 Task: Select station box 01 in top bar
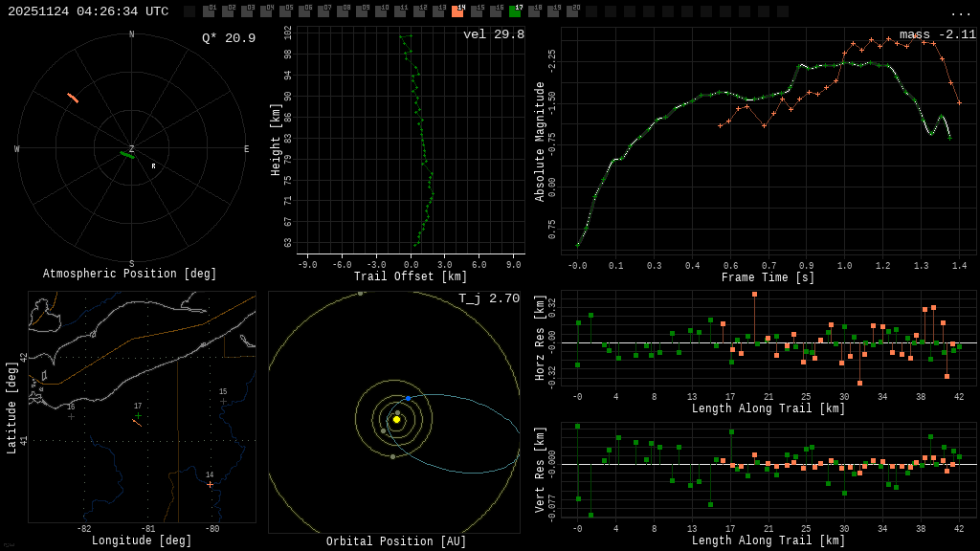[x=209, y=11]
